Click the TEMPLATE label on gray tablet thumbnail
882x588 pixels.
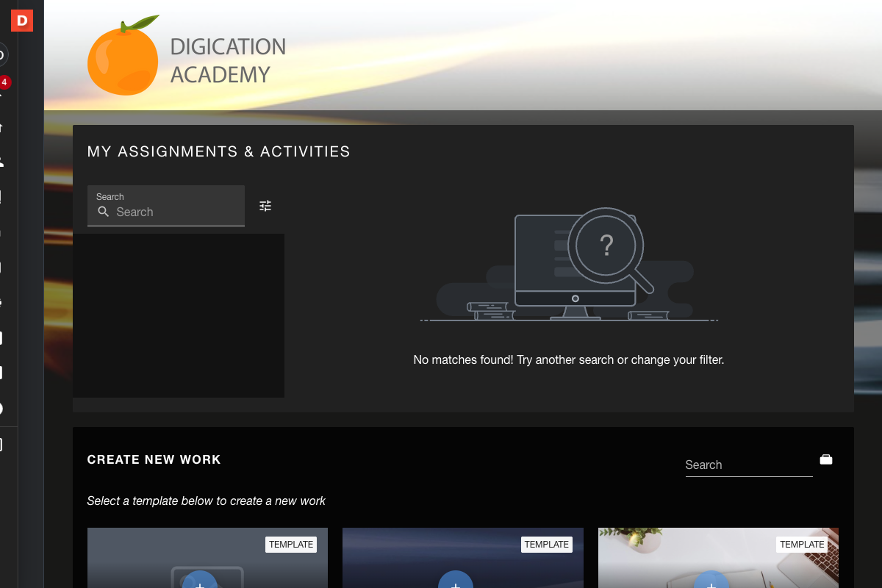291,545
